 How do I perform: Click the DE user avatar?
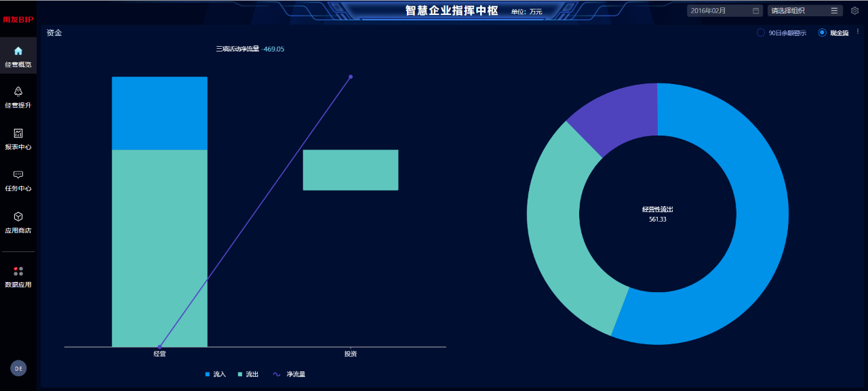pyautogui.click(x=18, y=368)
